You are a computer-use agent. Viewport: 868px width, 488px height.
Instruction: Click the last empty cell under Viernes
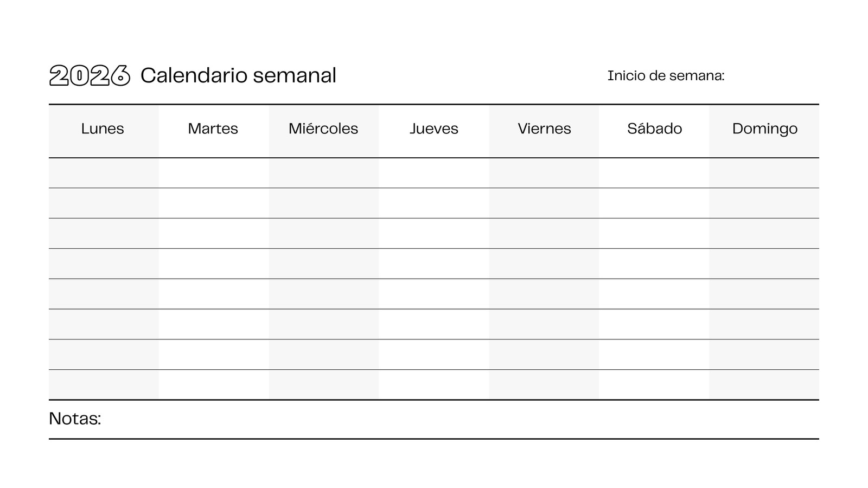pos(544,384)
